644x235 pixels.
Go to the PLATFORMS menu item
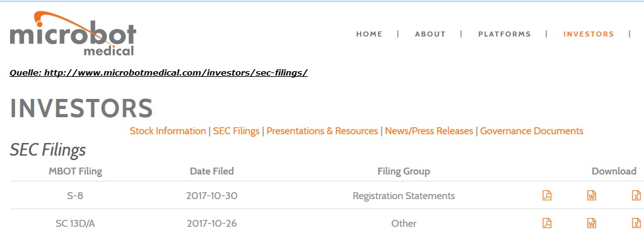point(505,34)
